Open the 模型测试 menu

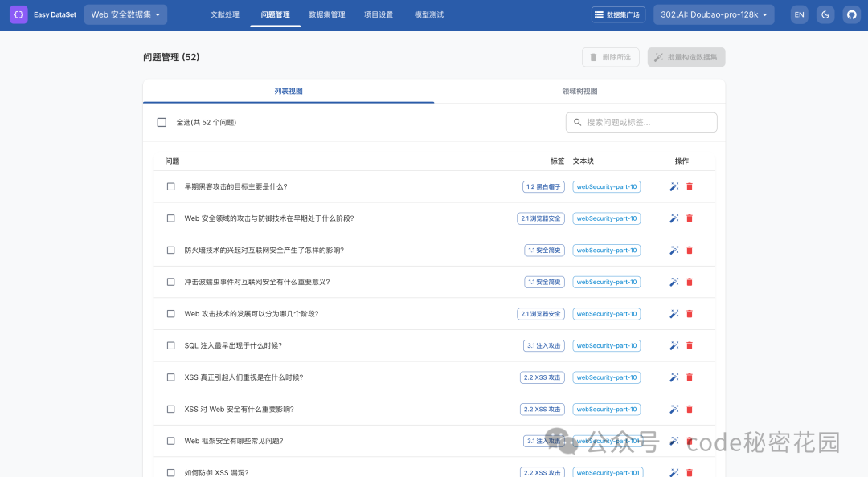(x=429, y=14)
